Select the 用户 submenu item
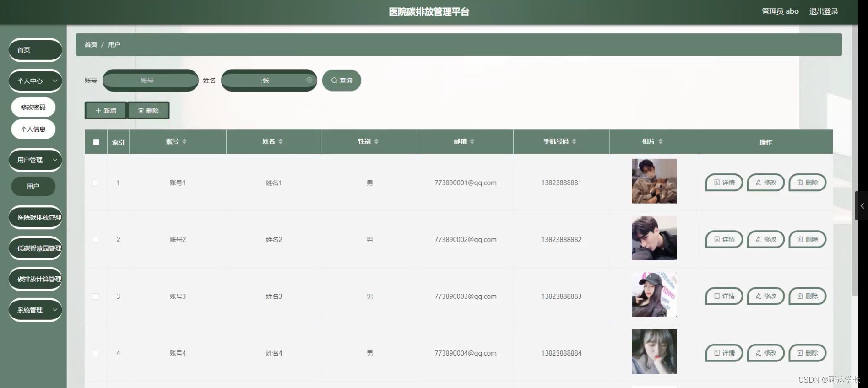868x388 pixels. [33, 186]
